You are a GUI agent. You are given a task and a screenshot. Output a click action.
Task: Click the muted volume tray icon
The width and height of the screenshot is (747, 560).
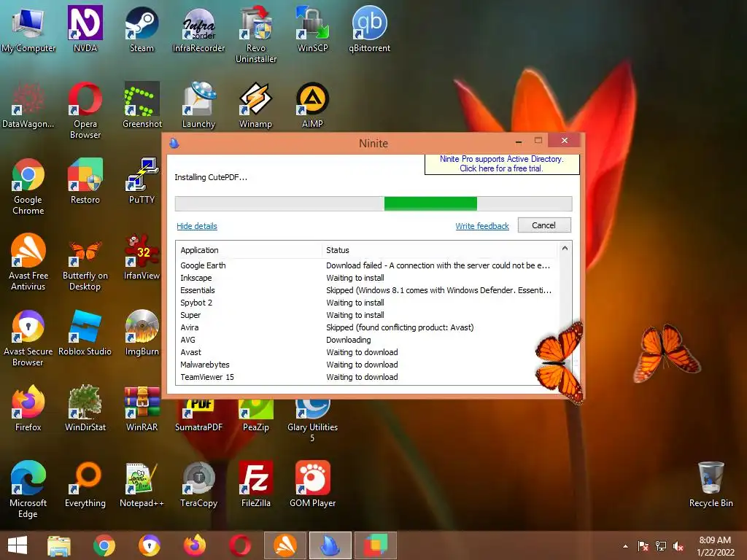[678, 546]
